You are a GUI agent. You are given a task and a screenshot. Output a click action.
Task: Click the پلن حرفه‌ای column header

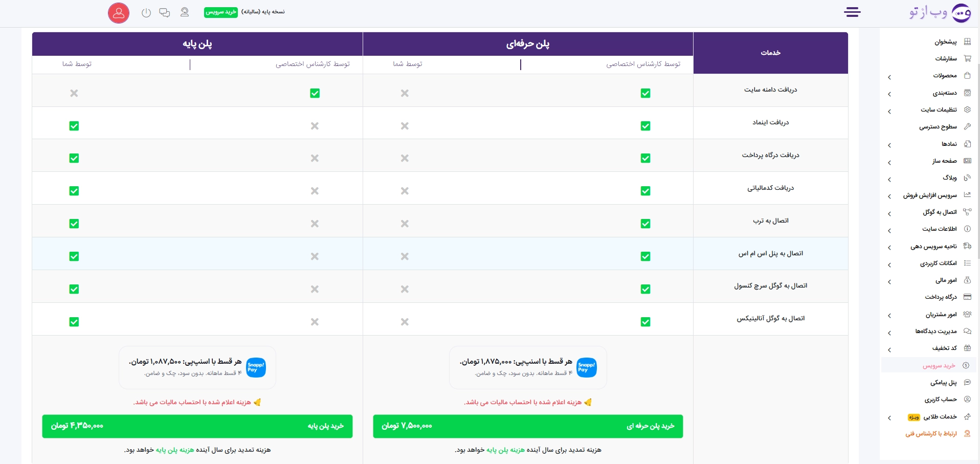pos(528,44)
